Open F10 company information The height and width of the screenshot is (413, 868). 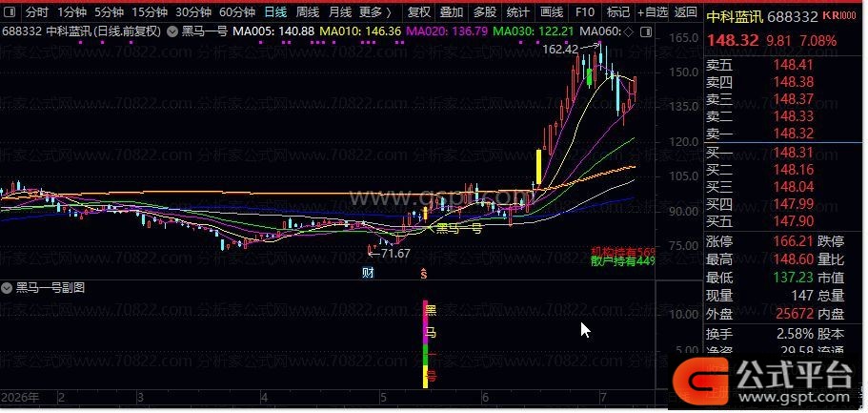click(585, 12)
